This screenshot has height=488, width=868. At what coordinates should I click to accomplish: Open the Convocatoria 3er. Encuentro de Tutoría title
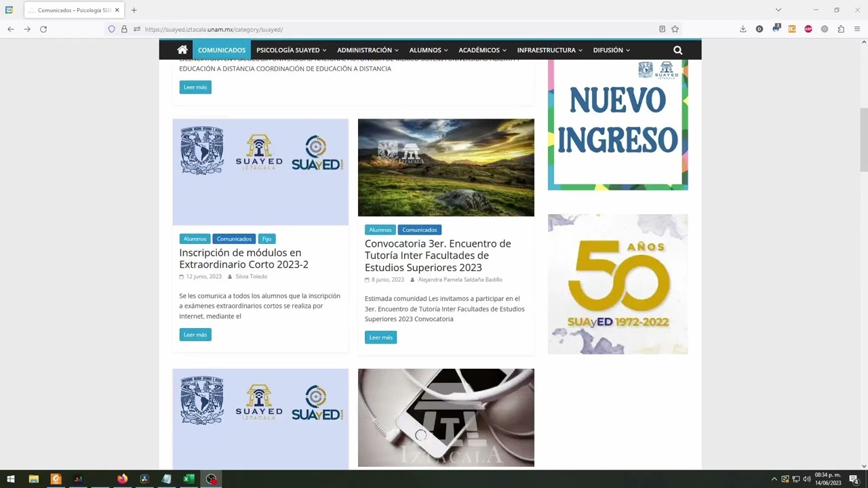438,256
